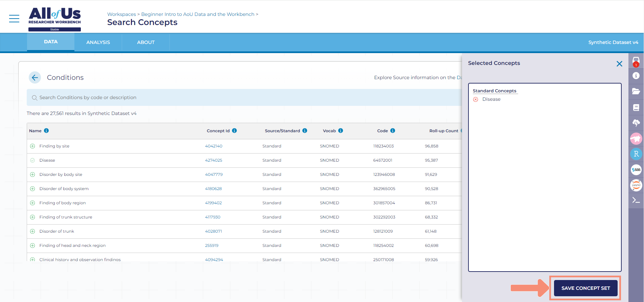Open concept id 4117930 link
The image size is (644, 302).
[x=213, y=217]
